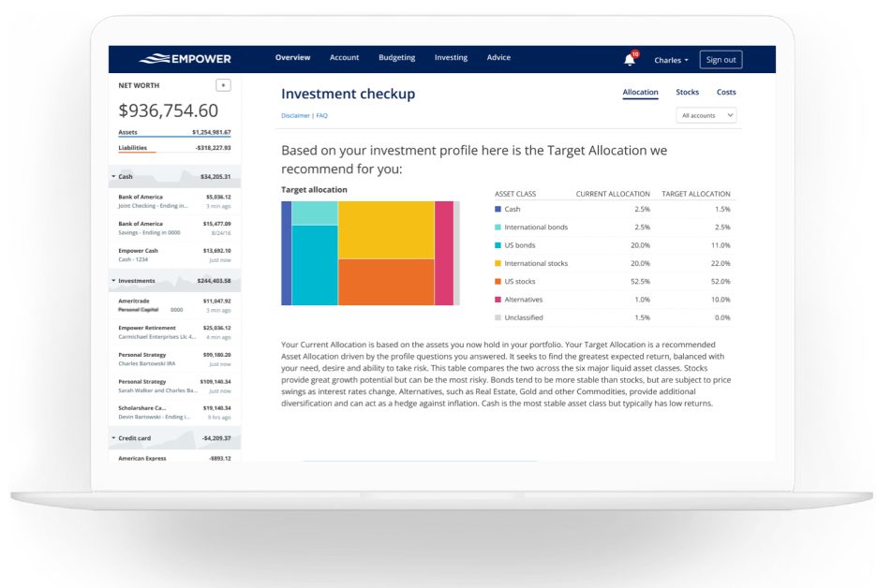This screenshot has height=588, width=877.
Task: Click the Cash legend marker icon
Action: (x=498, y=209)
